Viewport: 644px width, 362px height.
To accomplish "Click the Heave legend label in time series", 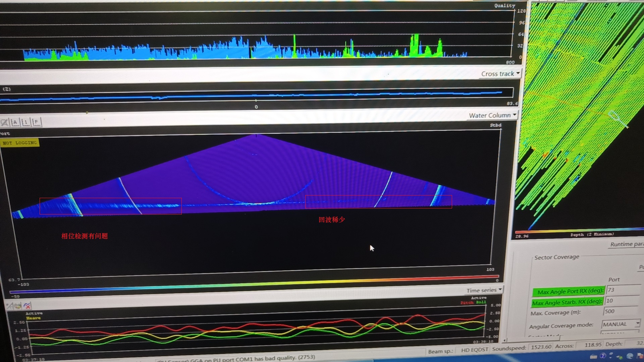I will click(33, 318).
